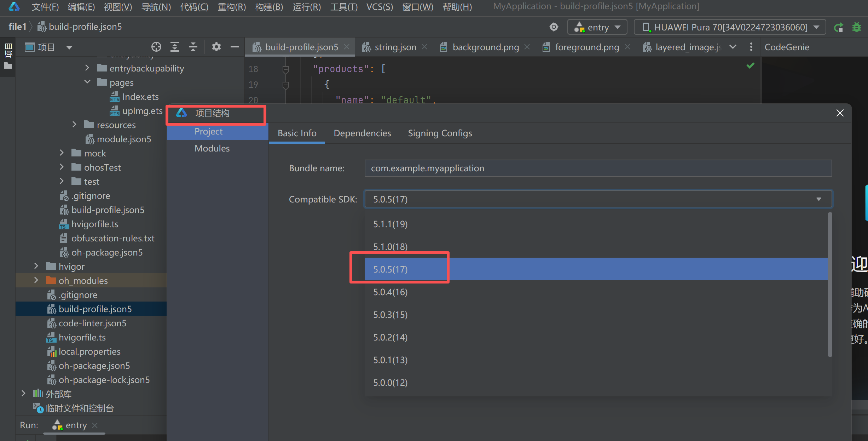Click the fold marker on line 18
The image size is (868, 441).
tap(286, 69)
